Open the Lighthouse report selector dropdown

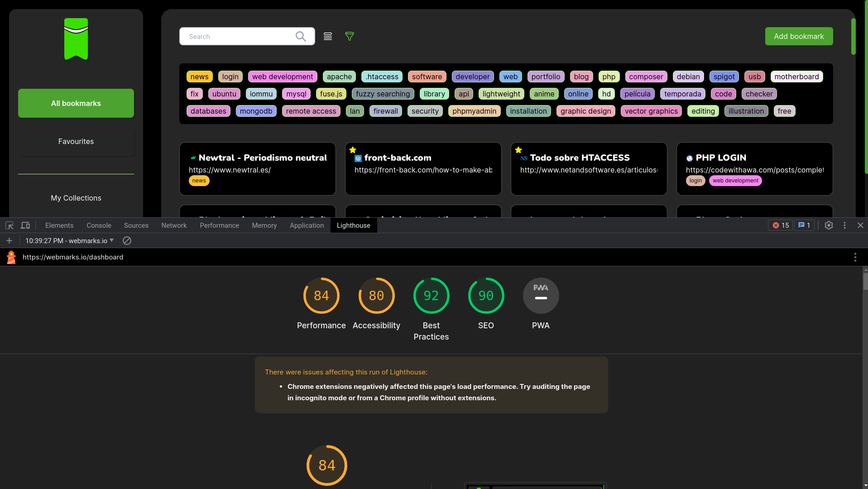pyautogui.click(x=70, y=240)
